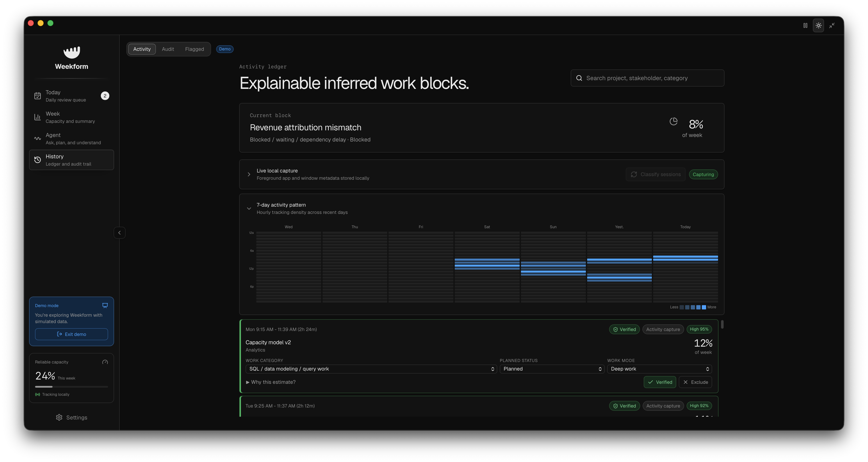Click the pie chart icon beside 8%

673,121
